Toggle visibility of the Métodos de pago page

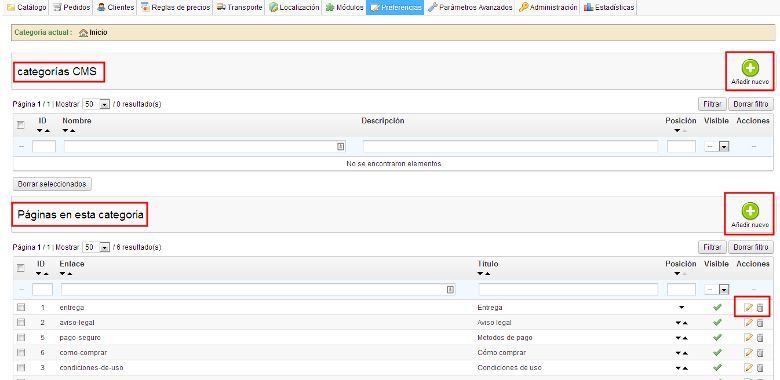(x=717, y=337)
